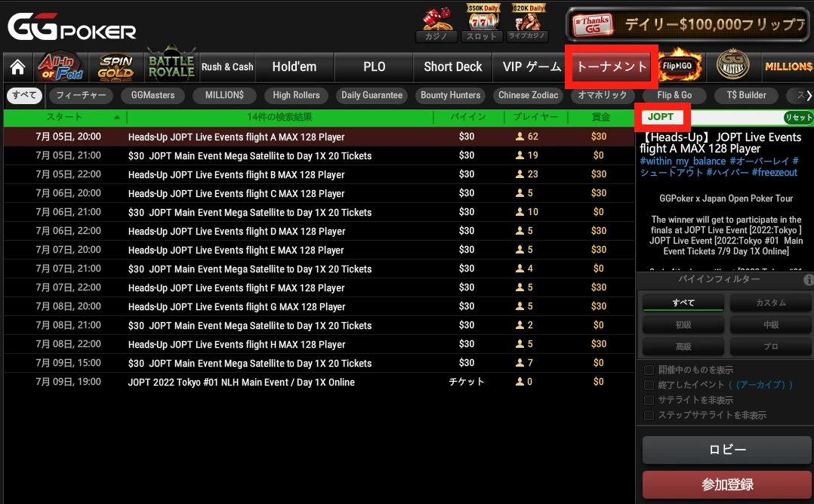
Task: Click the ロビー button
Action: pos(727,450)
